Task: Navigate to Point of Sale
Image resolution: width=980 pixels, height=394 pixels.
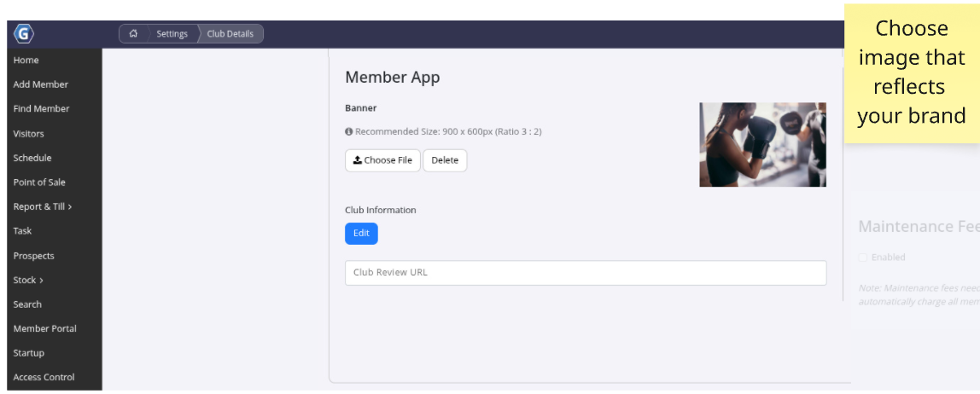Action: (39, 183)
